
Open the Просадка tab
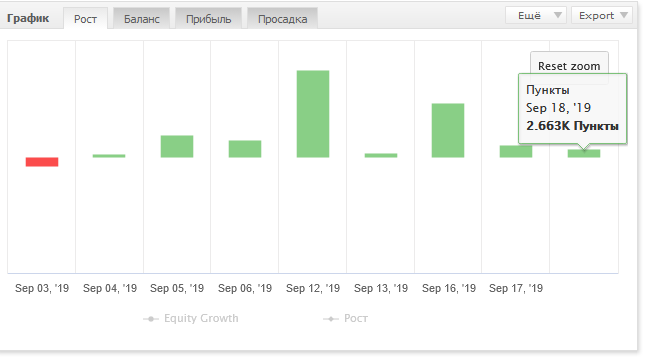pos(282,18)
